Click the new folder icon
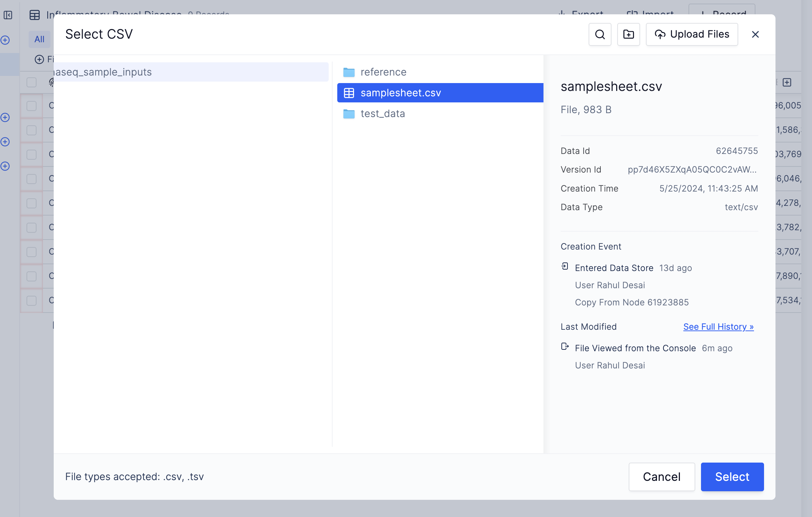 (628, 34)
